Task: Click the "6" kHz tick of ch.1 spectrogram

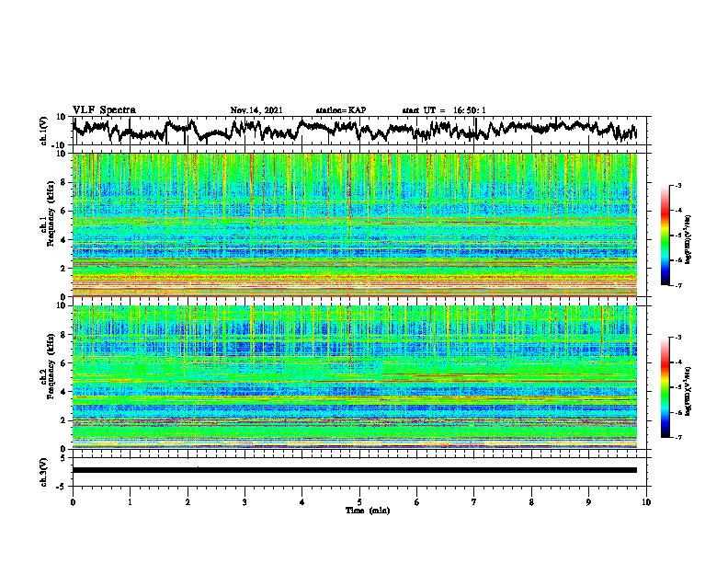Action: (x=64, y=212)
